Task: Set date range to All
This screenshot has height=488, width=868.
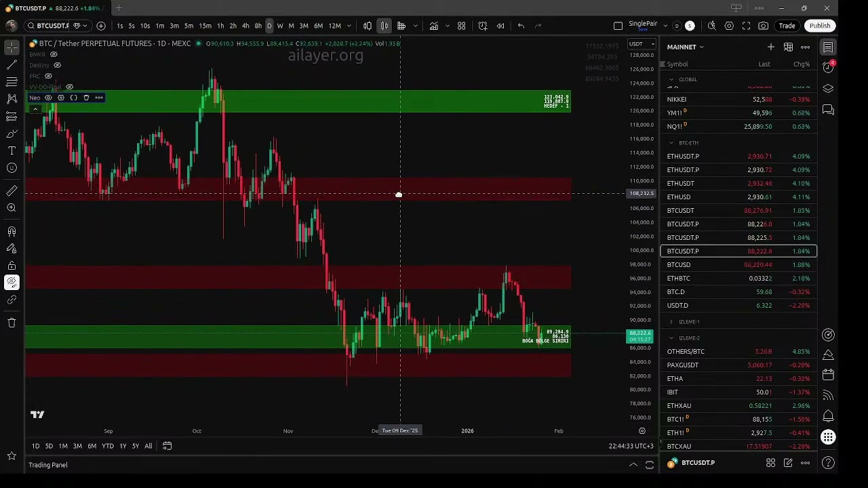Action: (x=148, y=446)
